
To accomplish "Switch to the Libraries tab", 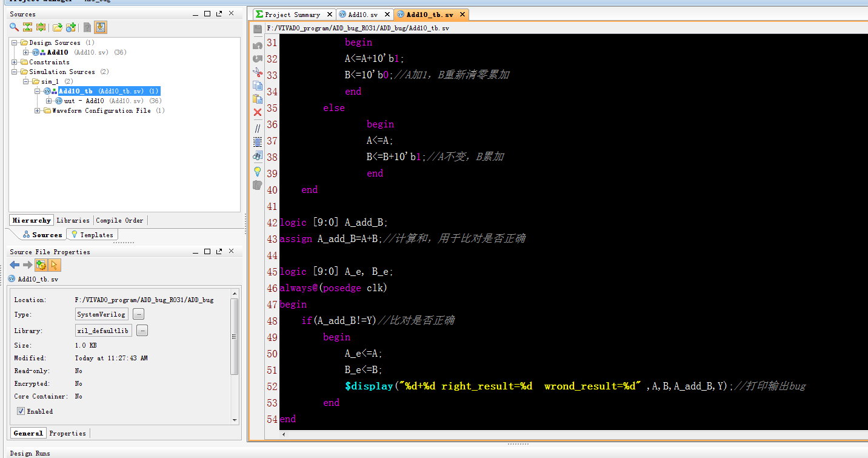I will pos(73,220).
